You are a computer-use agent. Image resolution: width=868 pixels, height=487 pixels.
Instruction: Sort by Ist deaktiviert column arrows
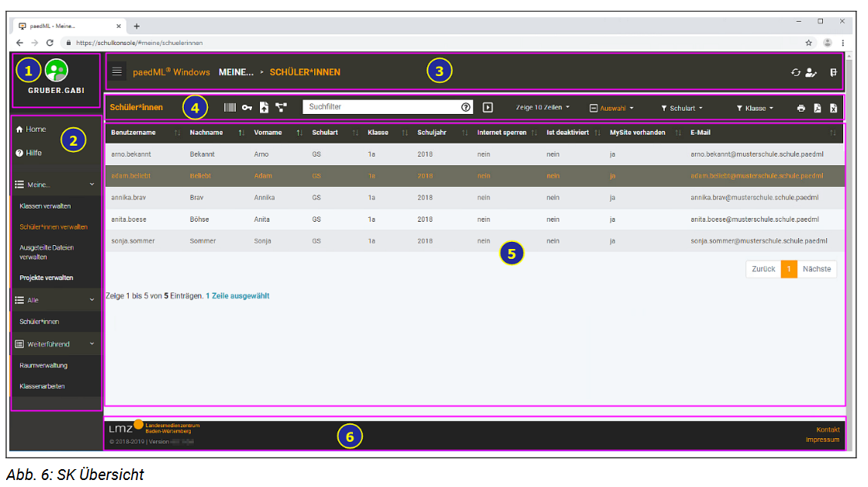point(597,133)
